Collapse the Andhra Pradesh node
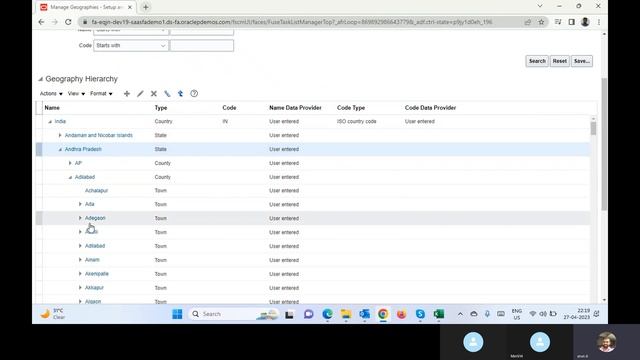The height and width of the screenshot is (360, 640). 60,149
